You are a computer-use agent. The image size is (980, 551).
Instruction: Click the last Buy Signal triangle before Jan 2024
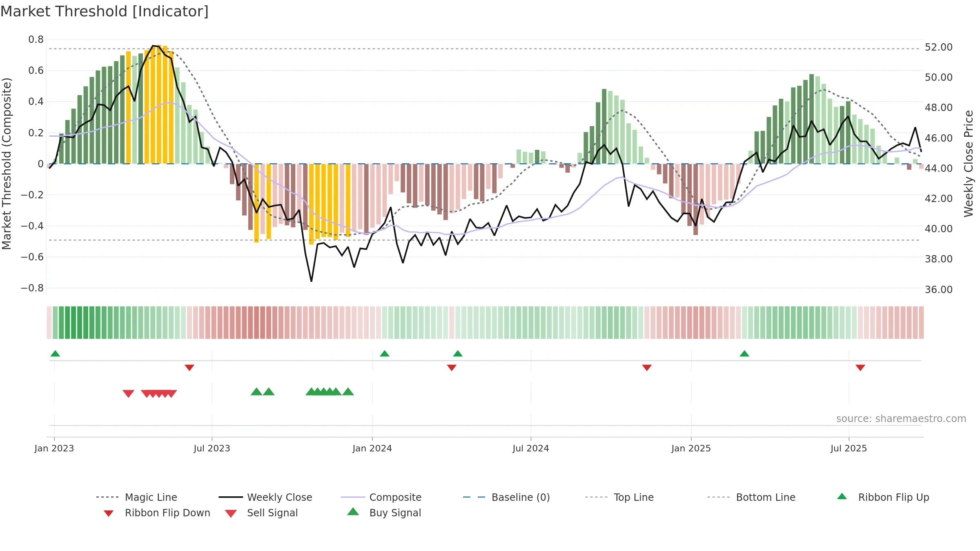348,391
